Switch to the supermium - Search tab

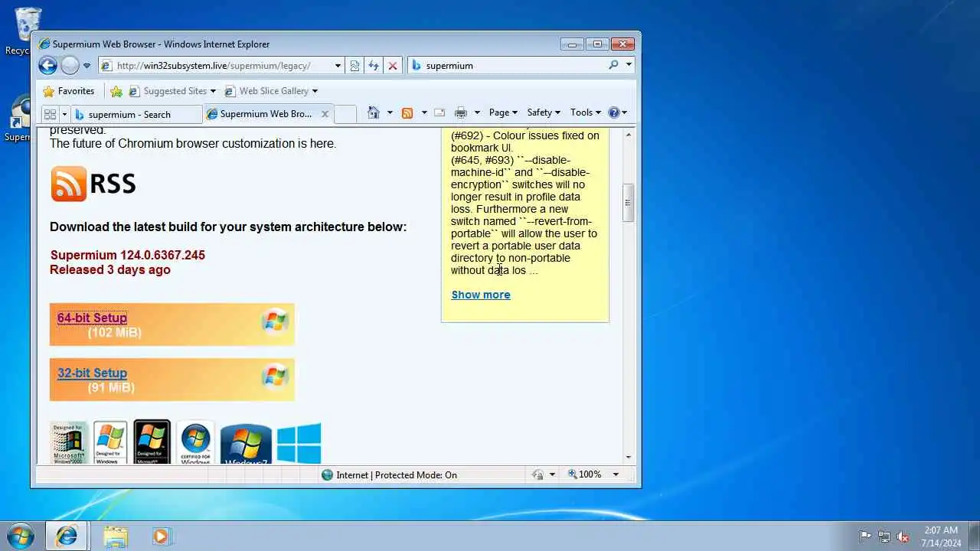(x=136, y=114)
